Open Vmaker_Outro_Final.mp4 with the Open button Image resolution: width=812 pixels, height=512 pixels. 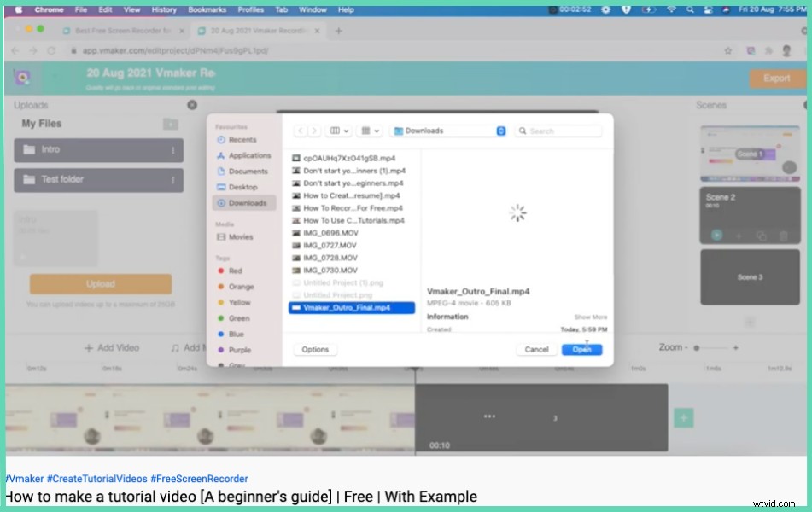pyautogui.click(x=581, y=349)
